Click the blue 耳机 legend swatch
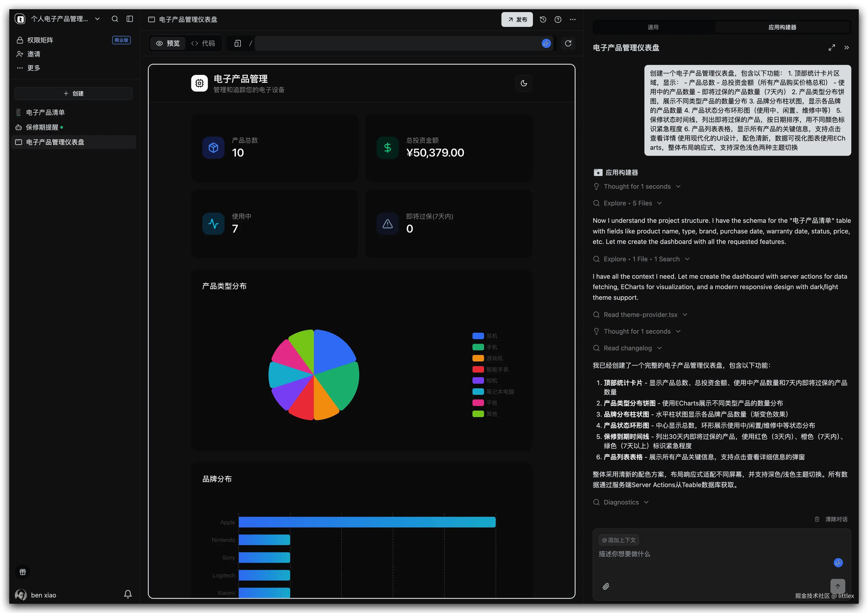Image resolution: width=868 pixels, height=613 pixels. pyautogui.click(x=478, y=336)
